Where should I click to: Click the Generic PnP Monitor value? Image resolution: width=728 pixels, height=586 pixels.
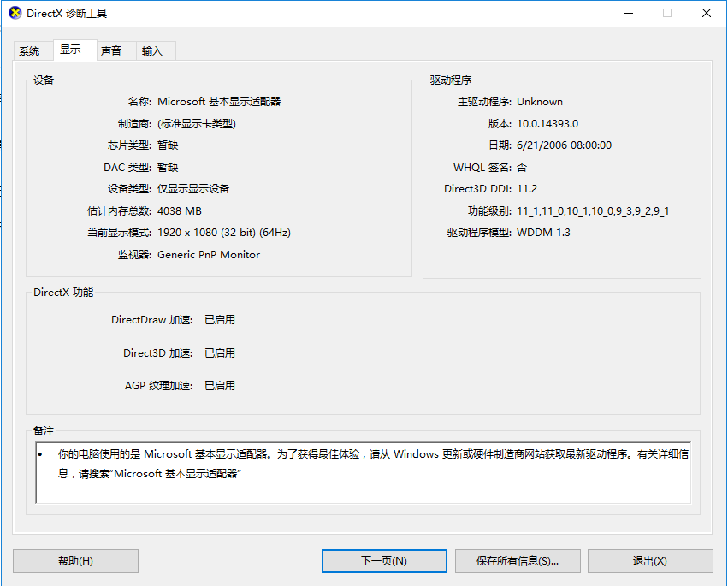(x=209, y=254)
